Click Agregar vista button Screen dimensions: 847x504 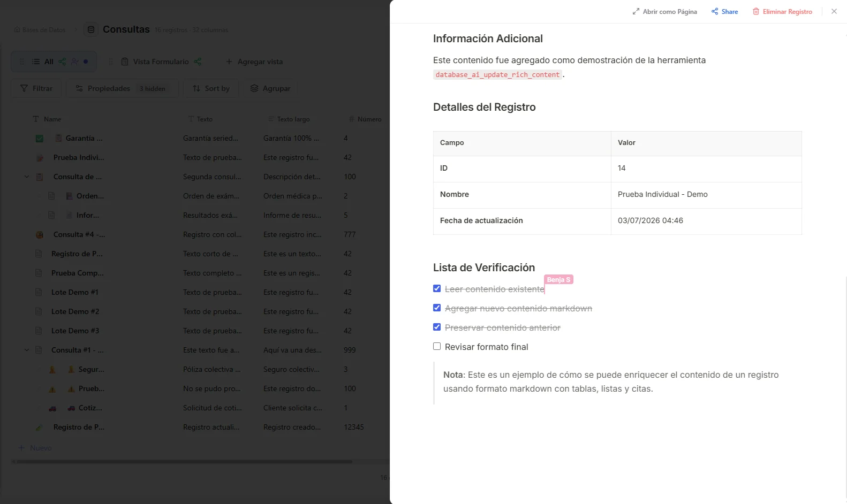click(254, 62)
